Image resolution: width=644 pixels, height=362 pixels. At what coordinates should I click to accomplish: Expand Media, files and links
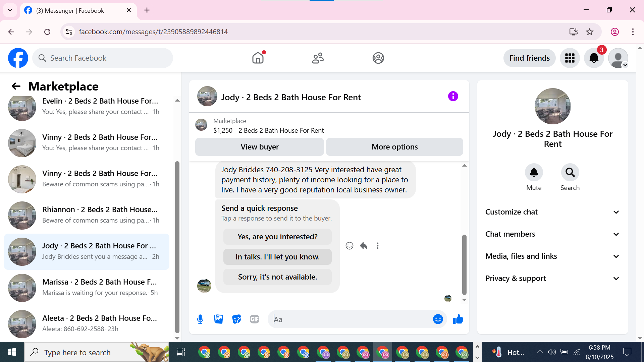[x=552, y=256]
